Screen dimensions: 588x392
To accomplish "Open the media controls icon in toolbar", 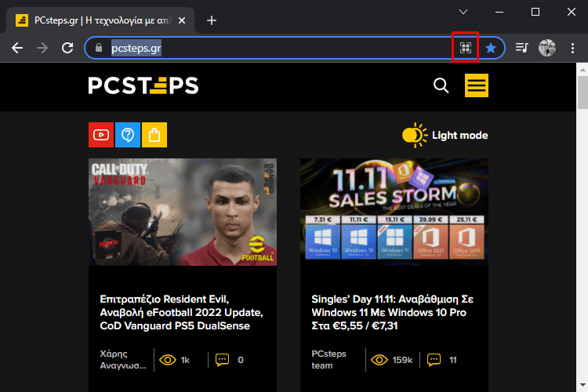I will 521,48.
